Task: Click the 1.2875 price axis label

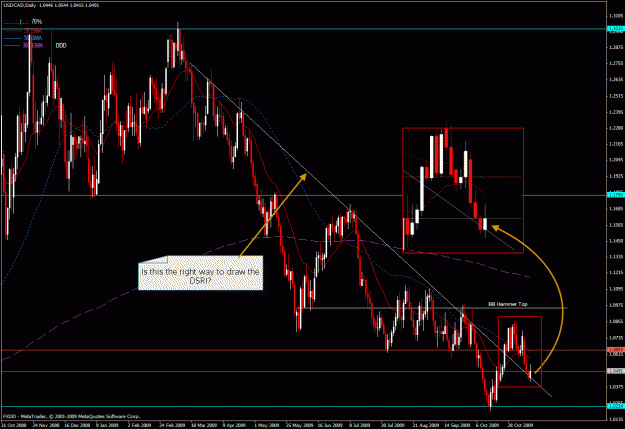Action: click(615, 47)
